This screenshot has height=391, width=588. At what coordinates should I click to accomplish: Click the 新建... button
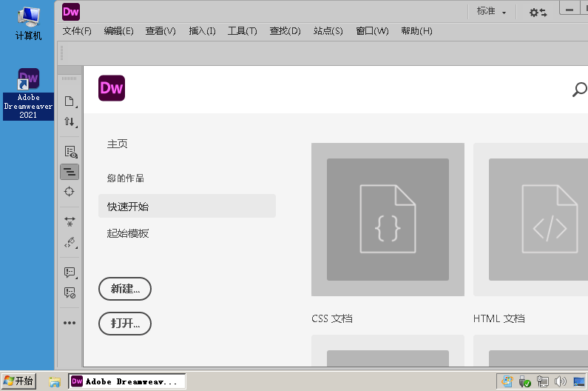[125, 289]
